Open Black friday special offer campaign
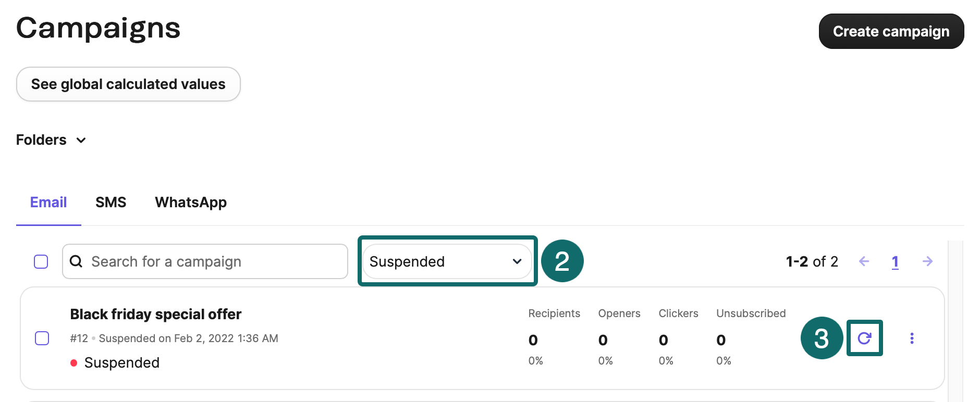Viewport: 980px width, 402px height. 156,314
